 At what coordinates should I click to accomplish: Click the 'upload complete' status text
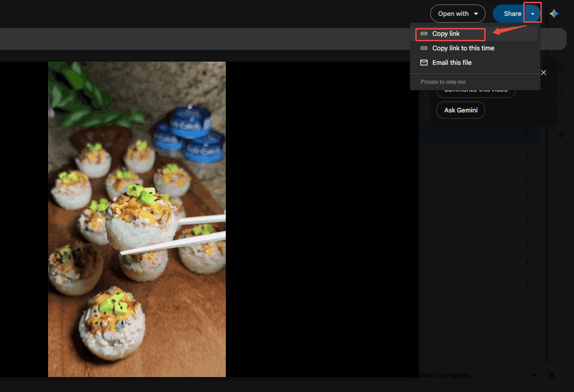pos(443,375)
